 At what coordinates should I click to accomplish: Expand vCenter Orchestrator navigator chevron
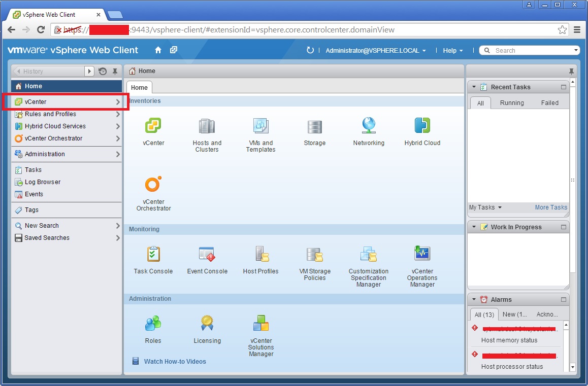click(x=118, y=138)
